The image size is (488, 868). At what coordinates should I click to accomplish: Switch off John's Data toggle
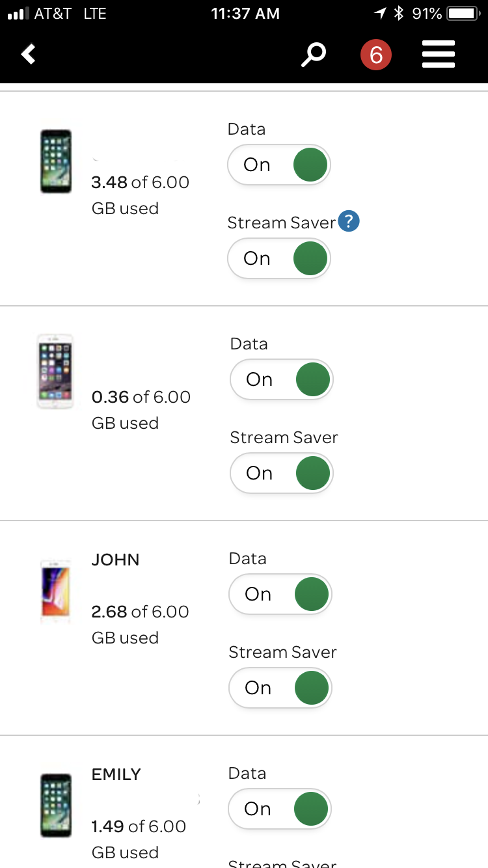pos(280,595)
